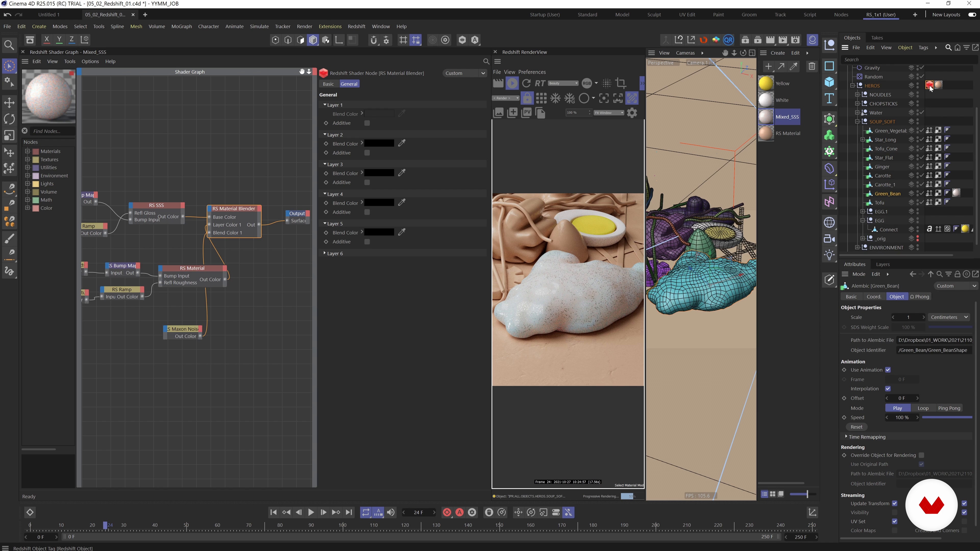Viewport: 980px width, 551px height.
Task: Set animation mode to Ping Pong
Action: click(949, 408)
